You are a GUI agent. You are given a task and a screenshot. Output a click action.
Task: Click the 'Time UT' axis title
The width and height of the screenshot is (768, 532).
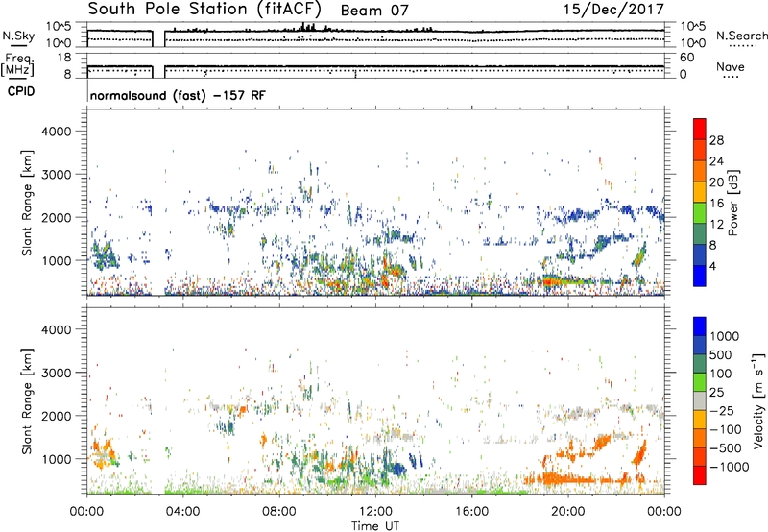click(x=375, y=526)
